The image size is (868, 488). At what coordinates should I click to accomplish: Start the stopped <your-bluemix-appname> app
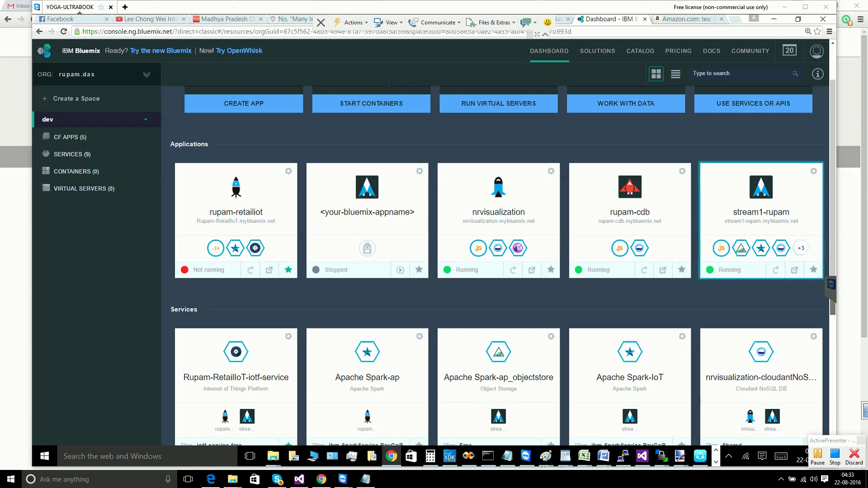[x=400, y=270]
